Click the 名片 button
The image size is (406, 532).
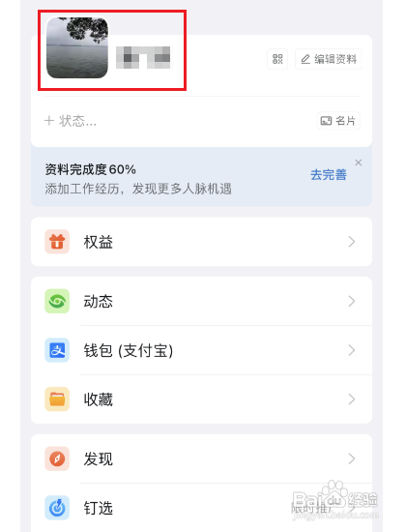click(338, 121)
